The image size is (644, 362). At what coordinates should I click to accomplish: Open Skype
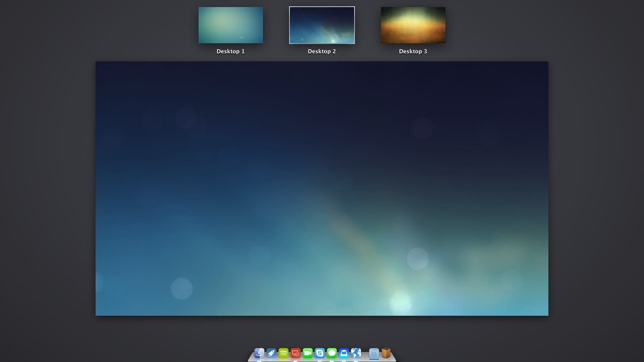click(x=320, y=353)
